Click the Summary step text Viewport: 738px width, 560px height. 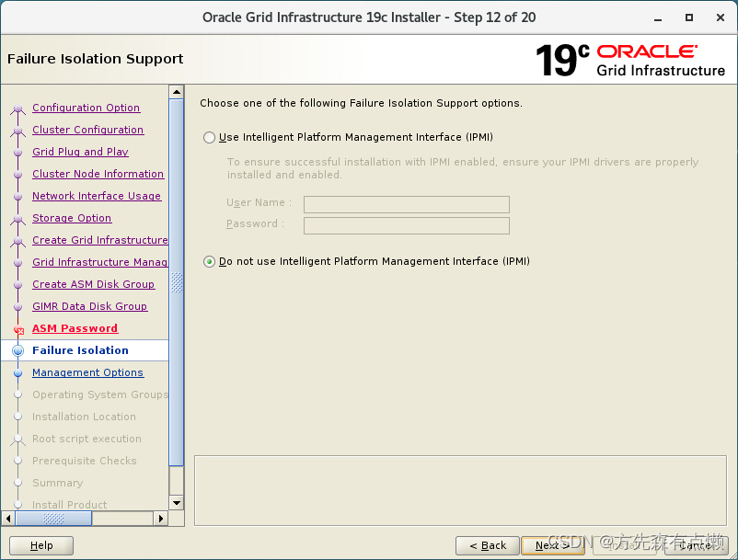[x=57, y=484]
